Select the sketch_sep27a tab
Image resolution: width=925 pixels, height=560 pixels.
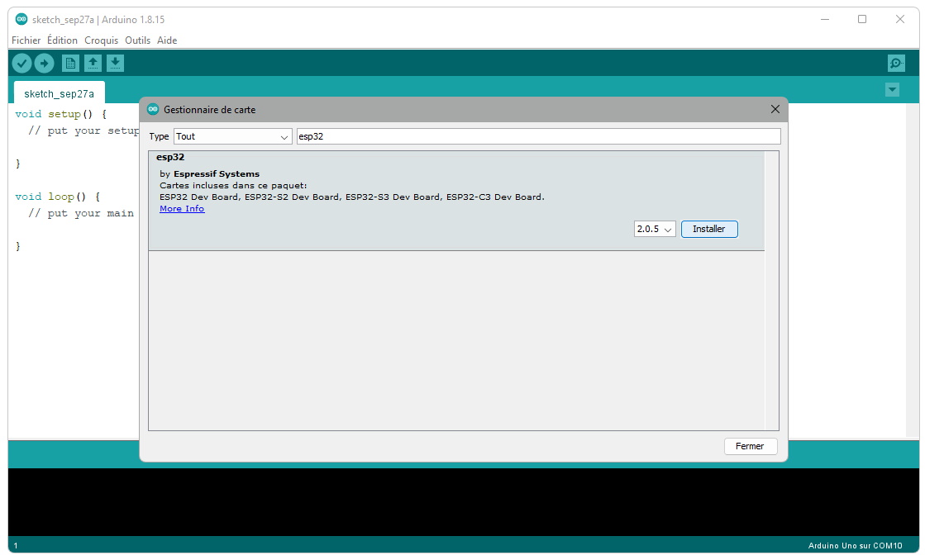59,93
